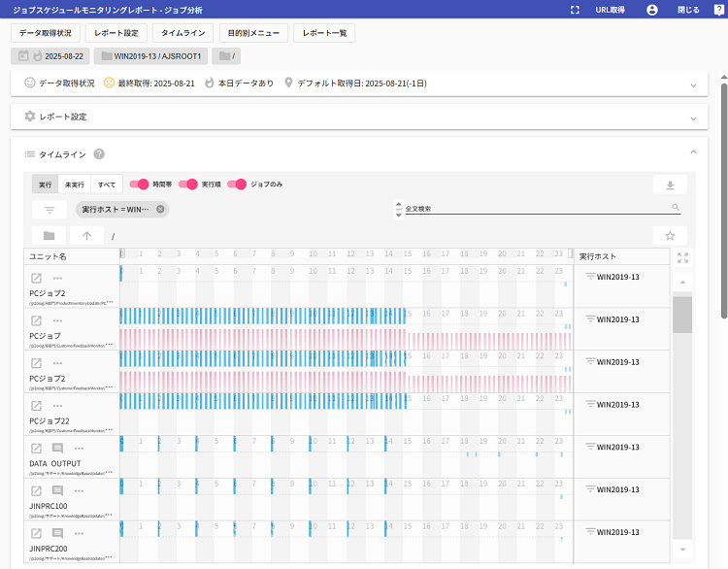Image resolution: width=728 pixels, height=569 pixels.
Task: Open the filter list icon button
Action: (50, 210)
